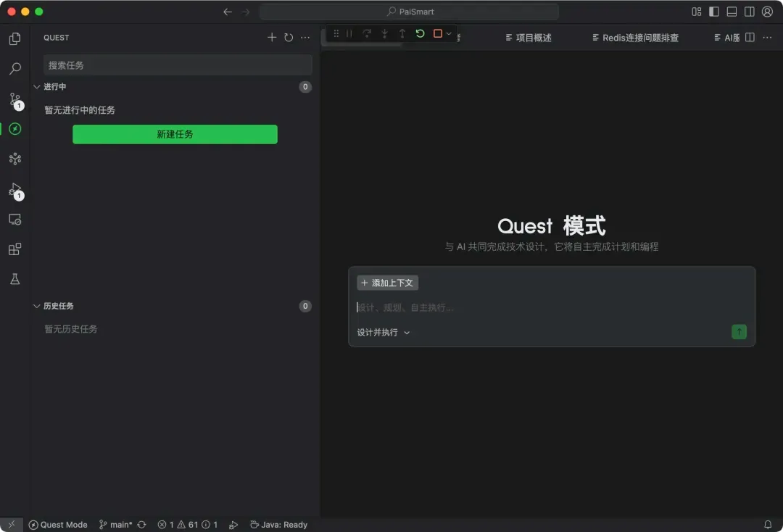Click the green 新建任务 button
Viewport: 783px width, 532px height.
(x=175, y=134)
